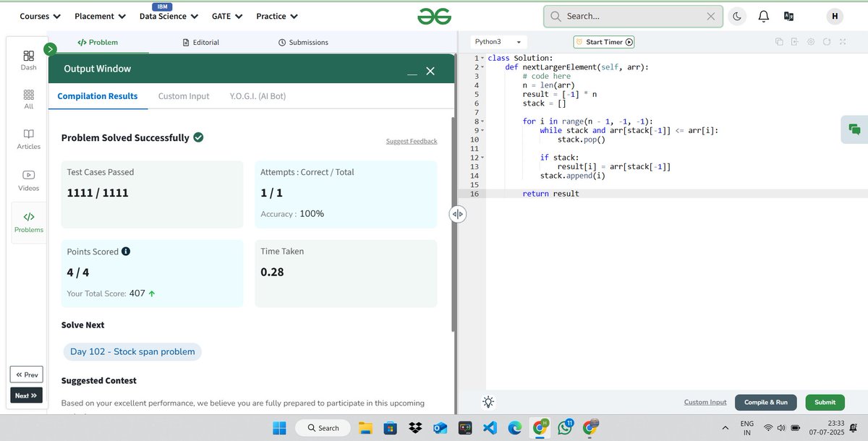Reset code with the refresh icon
The width and height of the screenshot is (868, 441).
point(827,42)
